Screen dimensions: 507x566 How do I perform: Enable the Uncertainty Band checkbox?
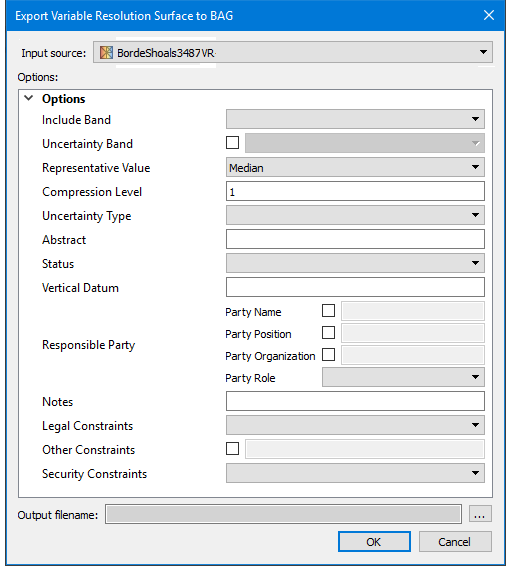pos(232,143)
